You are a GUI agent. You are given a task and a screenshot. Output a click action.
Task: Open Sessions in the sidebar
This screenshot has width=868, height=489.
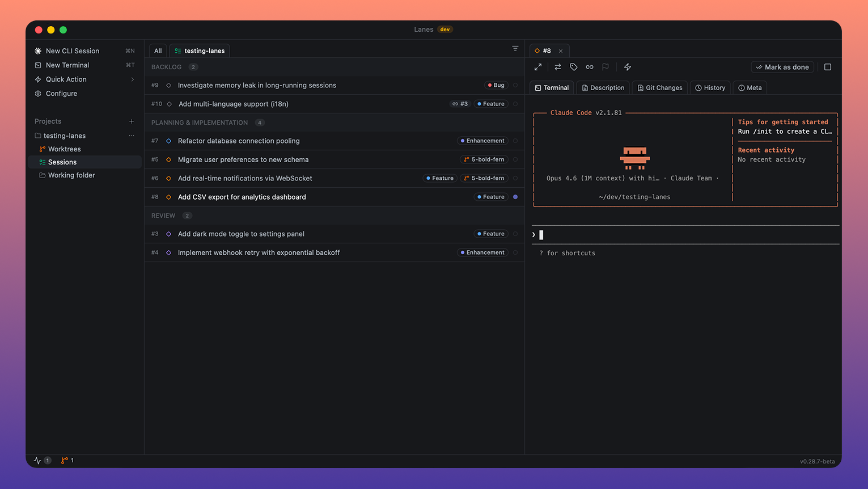point(84,162)
